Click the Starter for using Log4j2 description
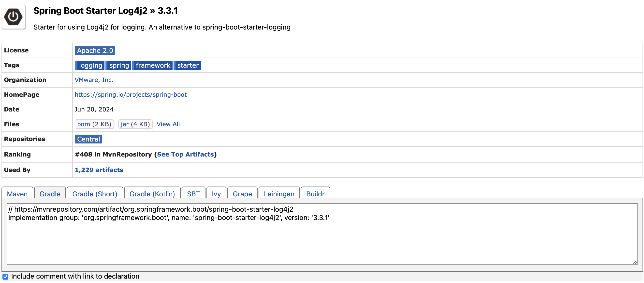Screen dimensions: 644x283 coord(162,27)
